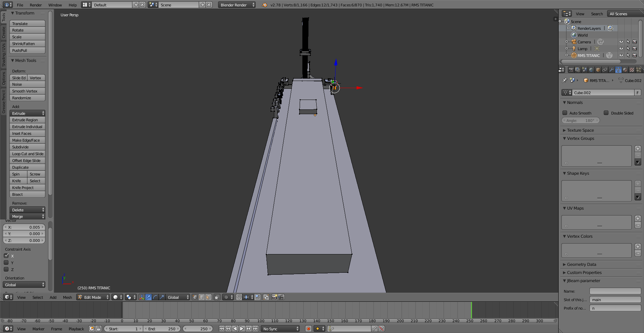
Task: Expand the Camera tree item in outliner
Action: pos(566,42)
